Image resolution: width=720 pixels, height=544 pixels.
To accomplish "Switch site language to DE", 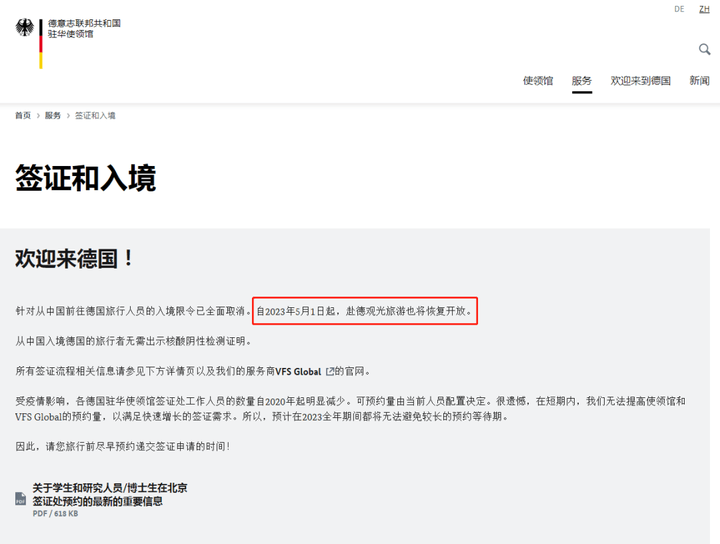I will coord(679,9).
